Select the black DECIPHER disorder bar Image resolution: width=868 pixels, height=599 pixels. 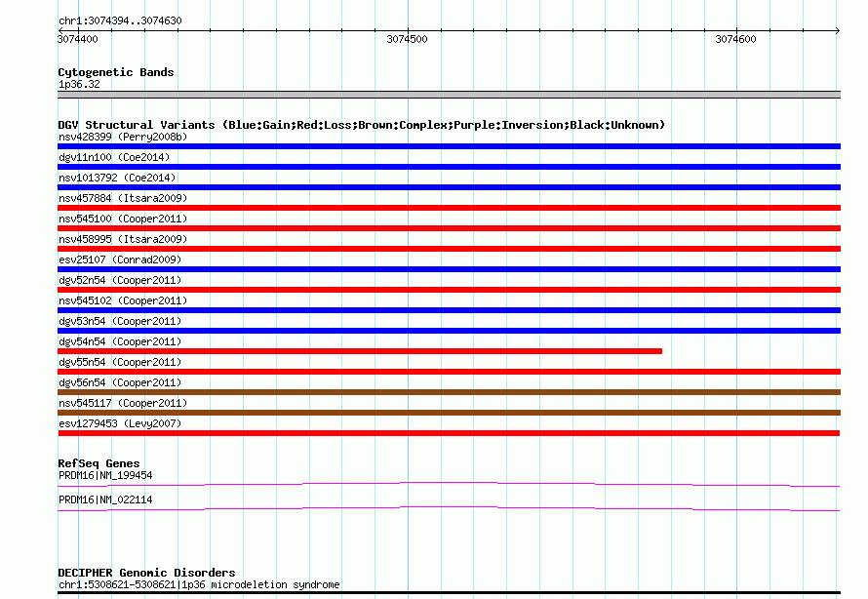(449, 592)
